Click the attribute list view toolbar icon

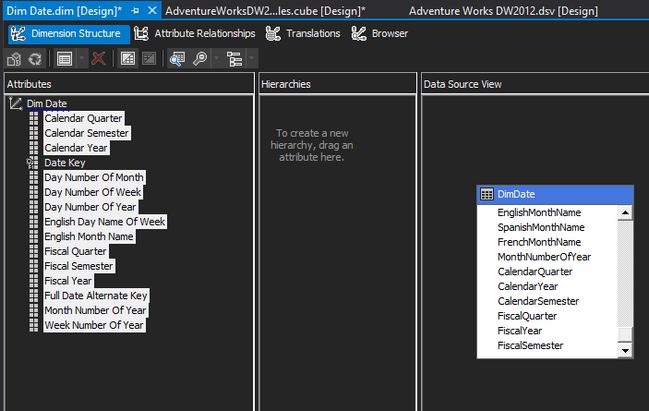[x=65, y=59]
